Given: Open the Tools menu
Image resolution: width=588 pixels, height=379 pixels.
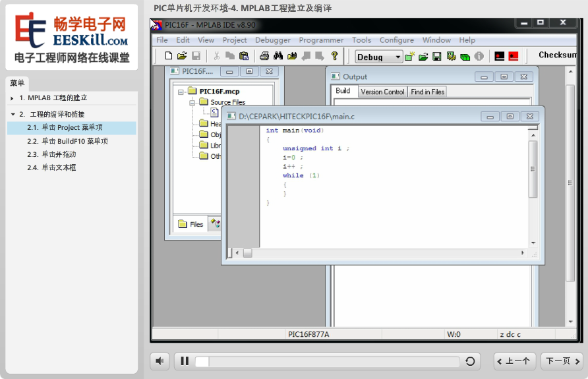Looking at the screenshot, I should (361, 40).
